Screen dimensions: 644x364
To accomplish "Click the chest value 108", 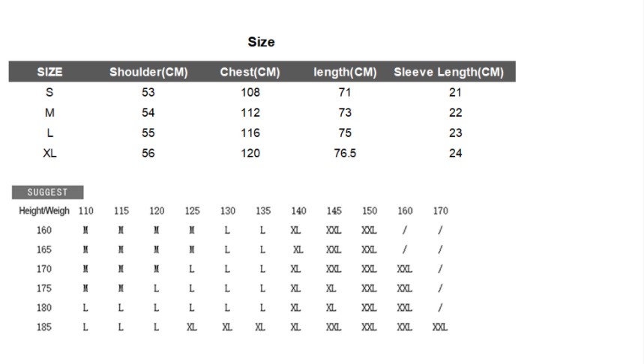I will 250,93.
